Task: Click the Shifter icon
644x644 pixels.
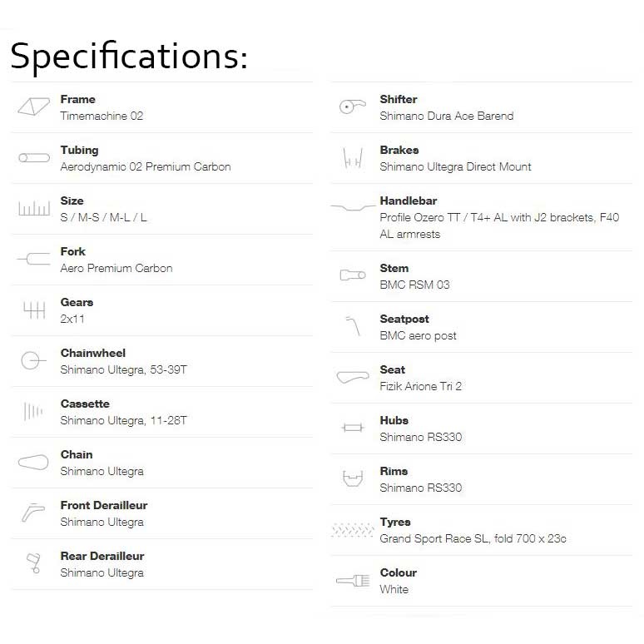Action: coord(353,107)
